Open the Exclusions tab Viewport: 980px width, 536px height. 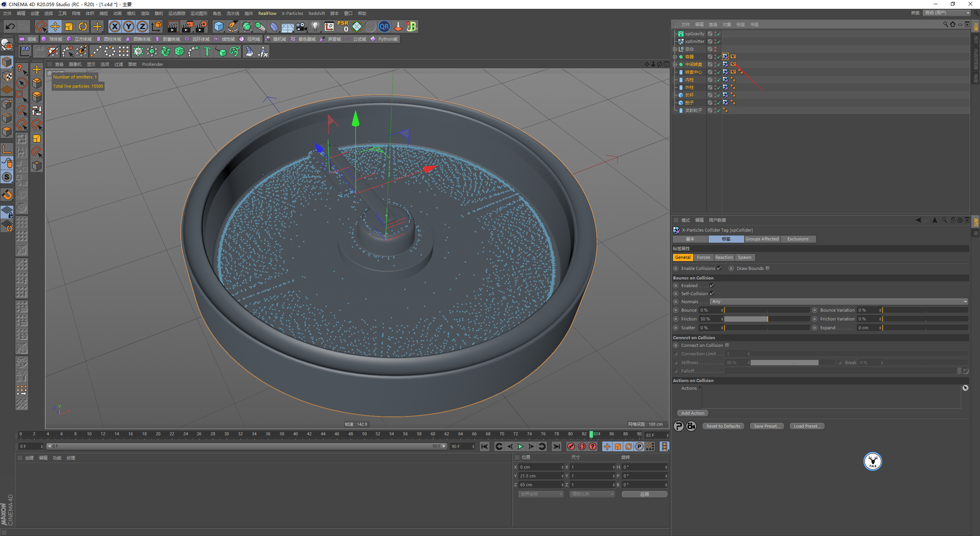[798, 239]
